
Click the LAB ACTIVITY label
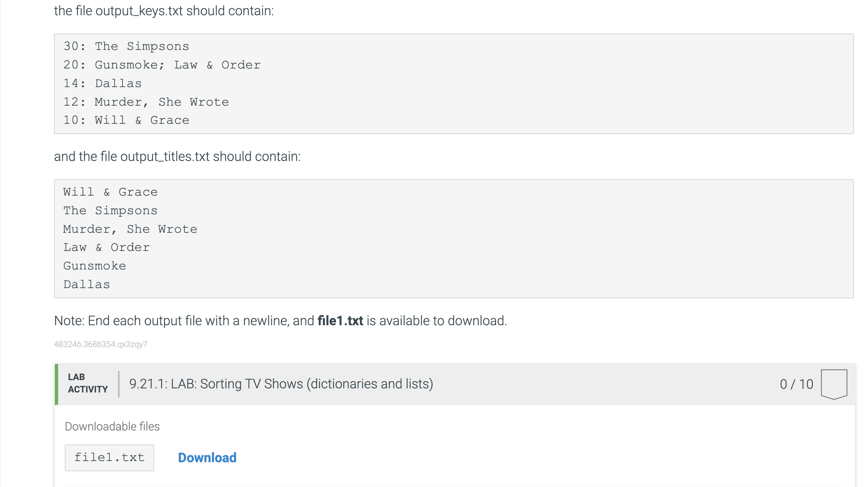(x=87, y=383)
